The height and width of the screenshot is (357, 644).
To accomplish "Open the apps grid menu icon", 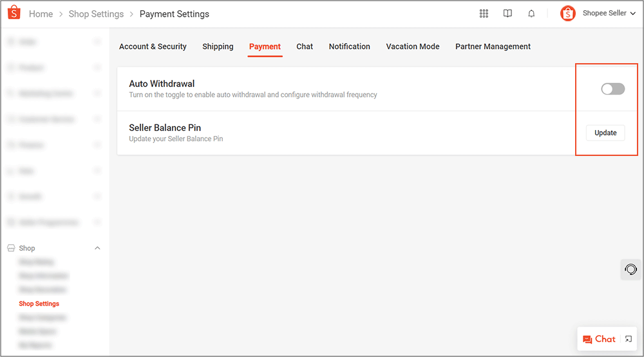I will tap(484, 14).
